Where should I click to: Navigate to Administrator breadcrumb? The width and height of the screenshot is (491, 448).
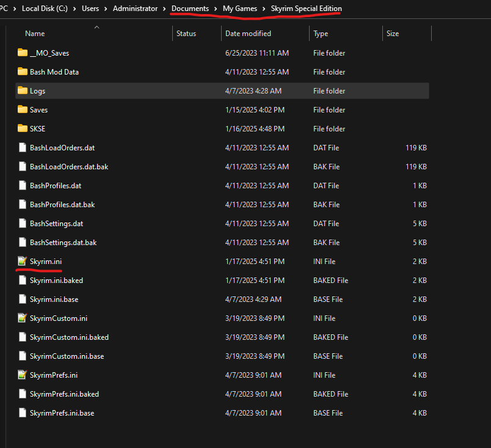tap(136, 9)
